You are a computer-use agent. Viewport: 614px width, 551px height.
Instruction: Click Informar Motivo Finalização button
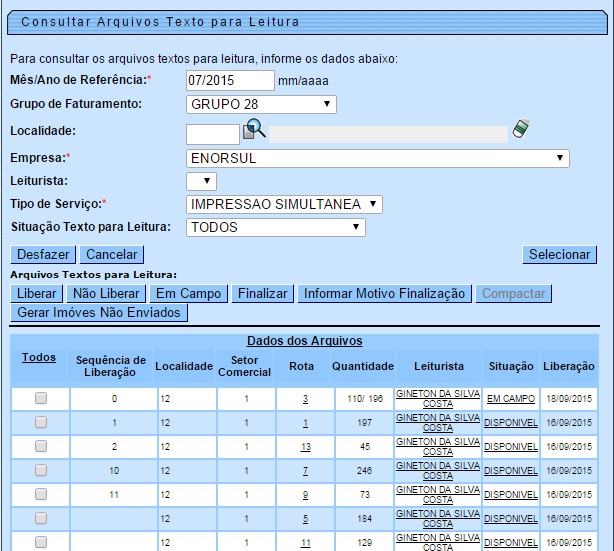tap(385, 293)
